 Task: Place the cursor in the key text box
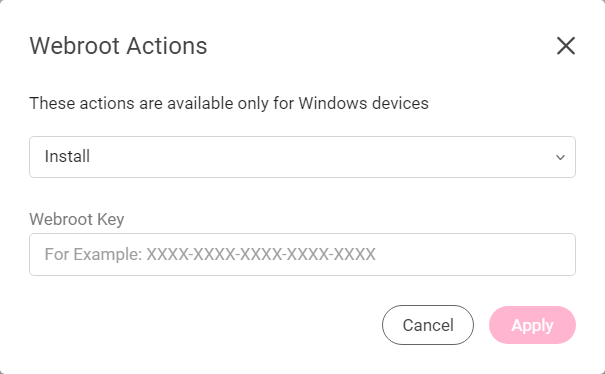click(302, 254)
